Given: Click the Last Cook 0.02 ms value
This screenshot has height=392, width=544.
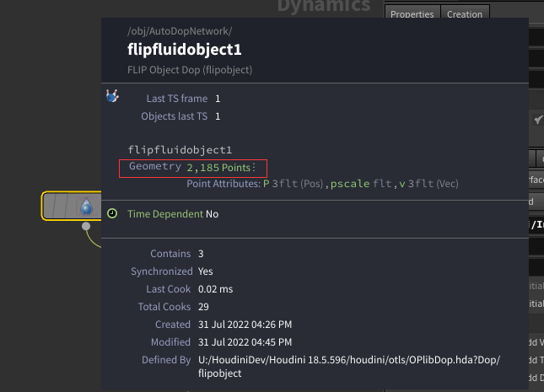Looking at the screenshot, I should (216, 289).
